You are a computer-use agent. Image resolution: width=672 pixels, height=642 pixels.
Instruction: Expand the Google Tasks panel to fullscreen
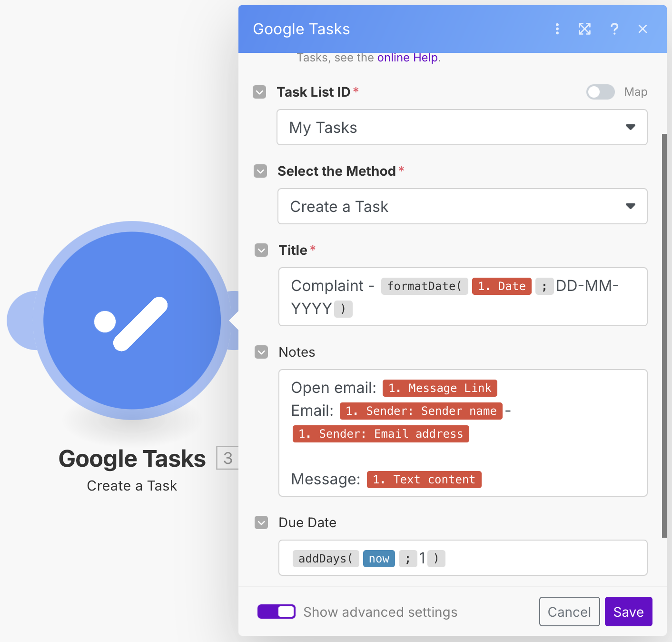pos(584,29)
